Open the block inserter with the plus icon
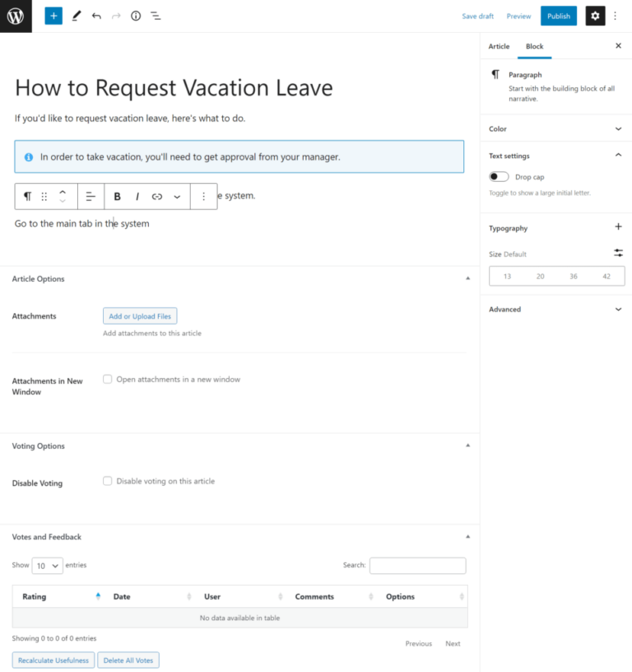 (x=53, y=15)
